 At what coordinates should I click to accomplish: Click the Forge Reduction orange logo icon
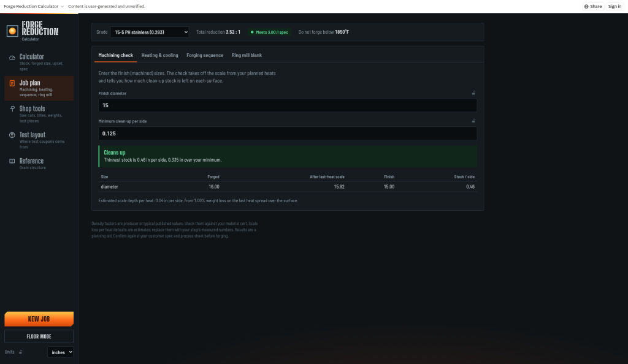12,31
